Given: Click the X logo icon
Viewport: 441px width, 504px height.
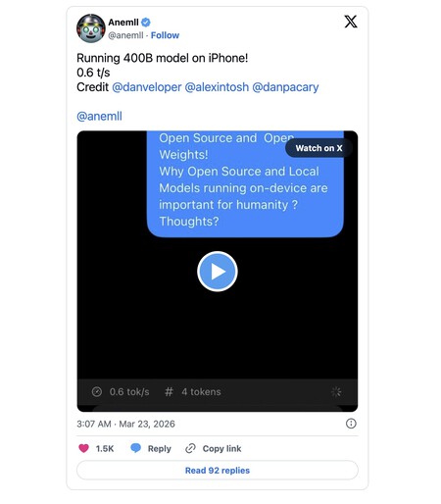Looking at the screenshot, I should coord(351,22).
